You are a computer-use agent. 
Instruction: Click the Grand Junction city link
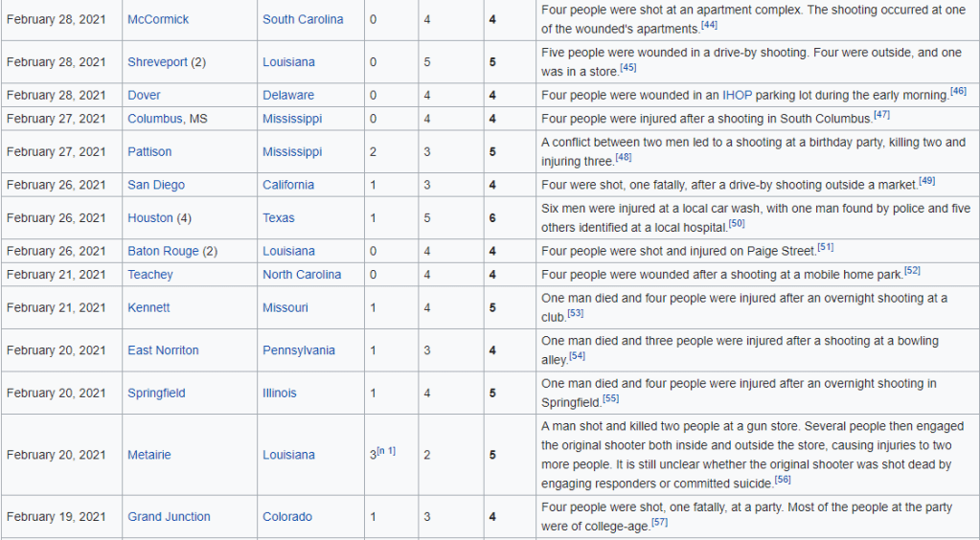point(170,517)
